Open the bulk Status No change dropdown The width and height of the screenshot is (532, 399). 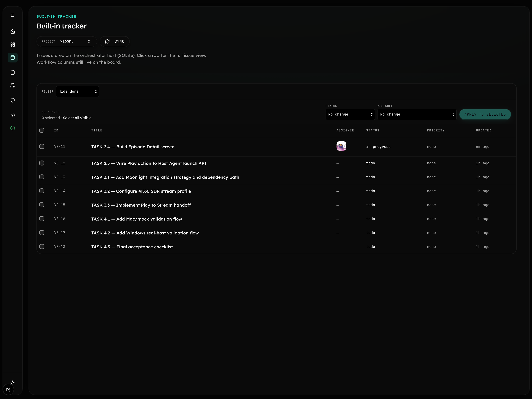[350, 114]
